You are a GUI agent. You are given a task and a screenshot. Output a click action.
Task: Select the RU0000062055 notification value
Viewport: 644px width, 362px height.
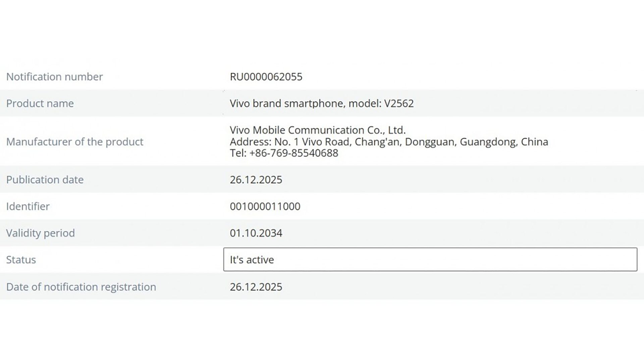tap(266, 77)
